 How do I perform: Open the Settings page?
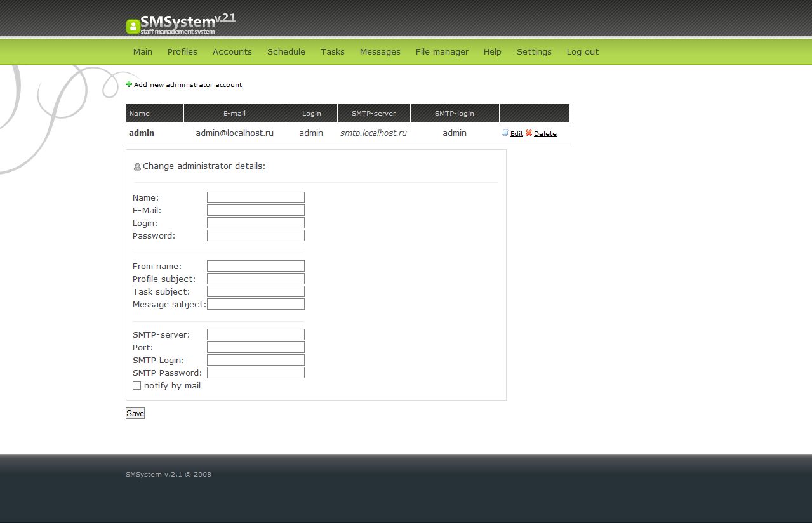(534, 52)
